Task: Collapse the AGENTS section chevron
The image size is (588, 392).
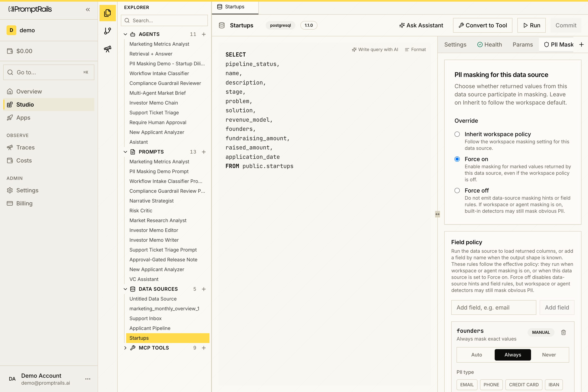Action: coord(126,34)
